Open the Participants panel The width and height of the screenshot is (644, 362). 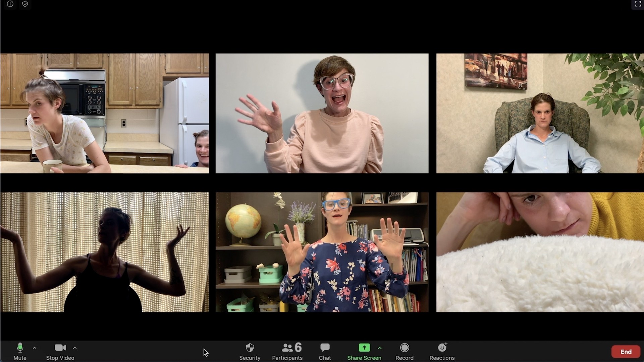[x=287, y=352]
